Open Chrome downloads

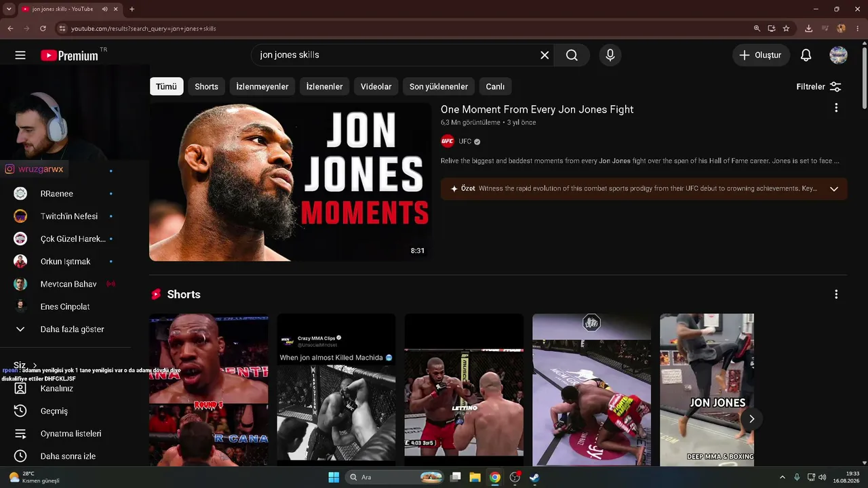(808, 28)
